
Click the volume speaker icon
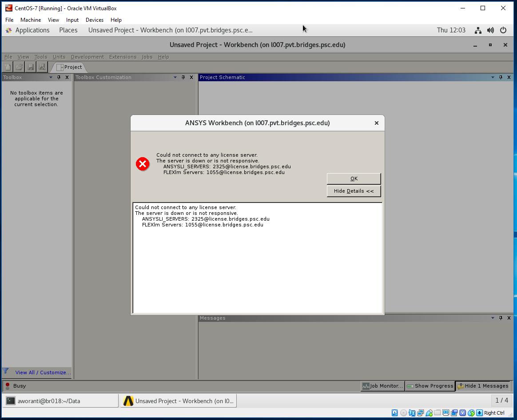(x=491, y=30)
